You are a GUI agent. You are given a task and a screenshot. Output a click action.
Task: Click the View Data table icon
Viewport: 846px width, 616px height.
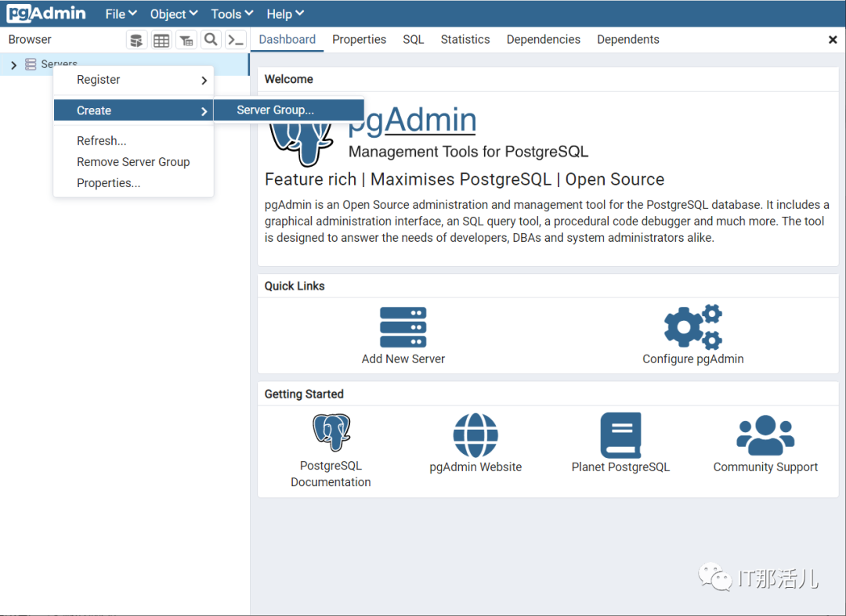point(161,40)
